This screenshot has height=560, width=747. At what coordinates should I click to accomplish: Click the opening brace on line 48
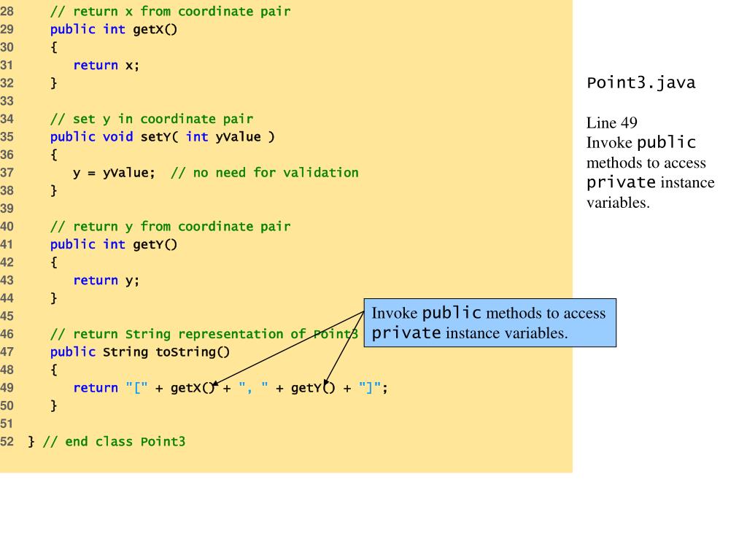click(54, 370)
